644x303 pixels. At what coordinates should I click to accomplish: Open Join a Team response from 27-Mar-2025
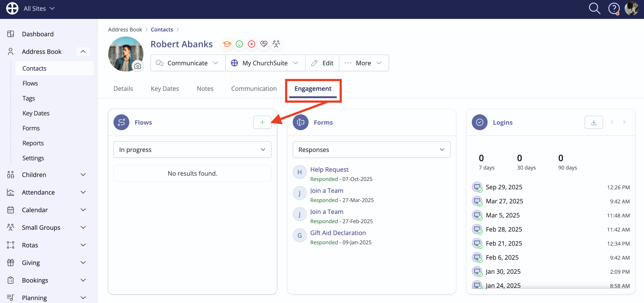326,190
